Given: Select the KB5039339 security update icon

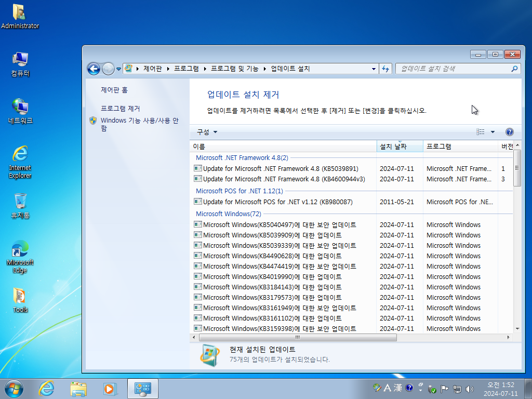Looking at the screenshot, I should 198,245.
